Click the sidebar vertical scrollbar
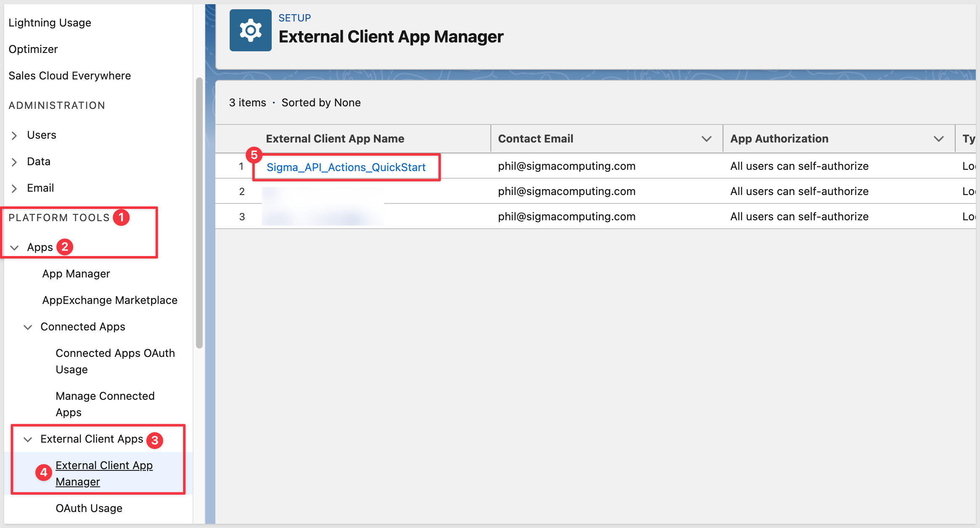Screen dimensions: 980x528 tap(199, 213)
